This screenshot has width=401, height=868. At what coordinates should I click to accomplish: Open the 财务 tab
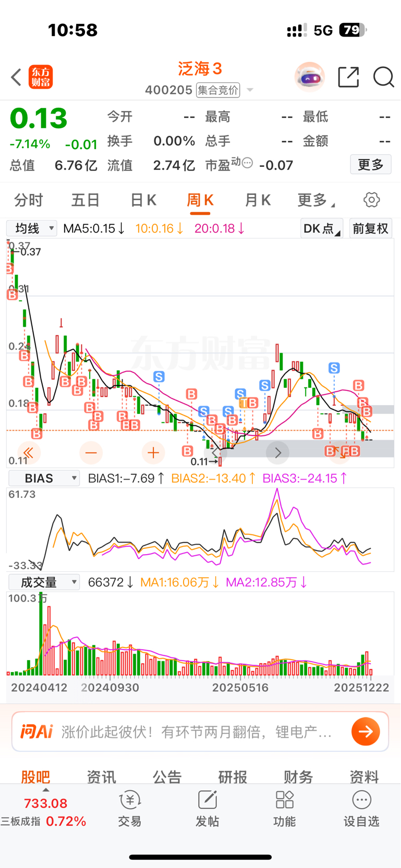(298, 777)
